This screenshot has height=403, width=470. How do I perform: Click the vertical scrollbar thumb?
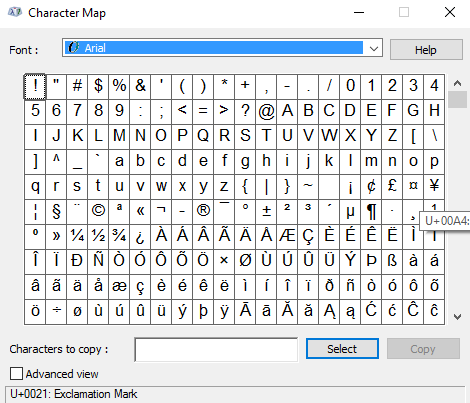(457, 99)
